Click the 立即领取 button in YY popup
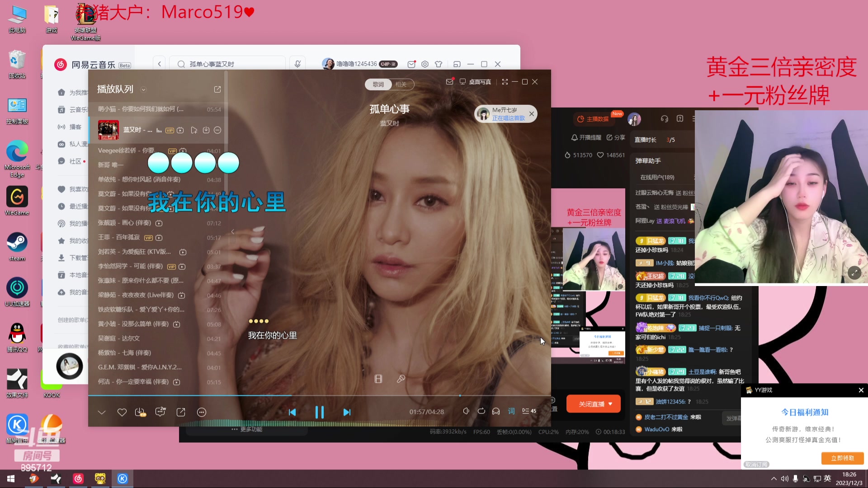The image size is (868, 488). pyautogui.click(x=842, y=458)
